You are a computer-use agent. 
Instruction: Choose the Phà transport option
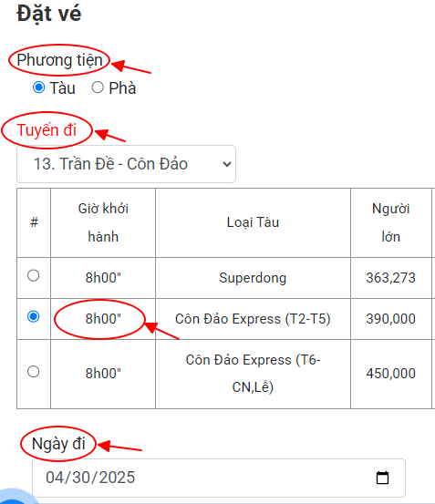click(x=98, y=87)
